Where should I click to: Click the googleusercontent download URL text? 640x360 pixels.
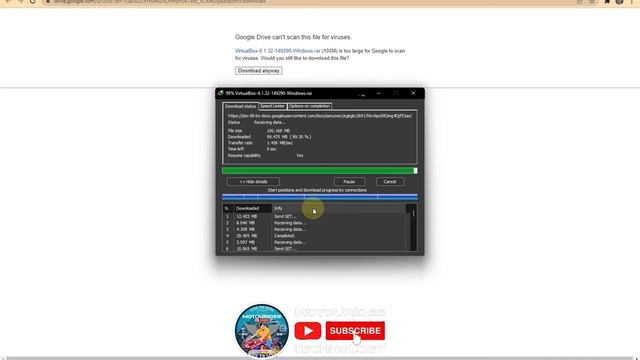[x=320, y=116]
